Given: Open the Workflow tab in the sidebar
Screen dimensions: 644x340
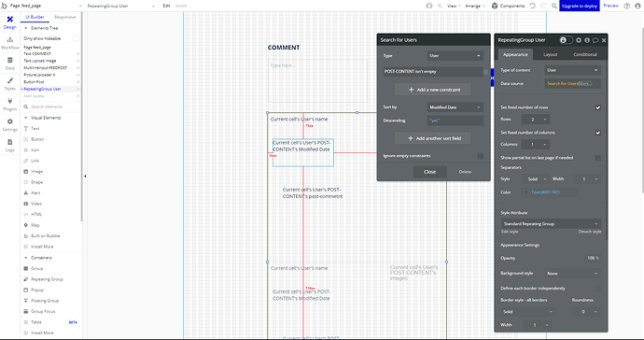Looking at the screenshot, I should click(x=10, y=43).
